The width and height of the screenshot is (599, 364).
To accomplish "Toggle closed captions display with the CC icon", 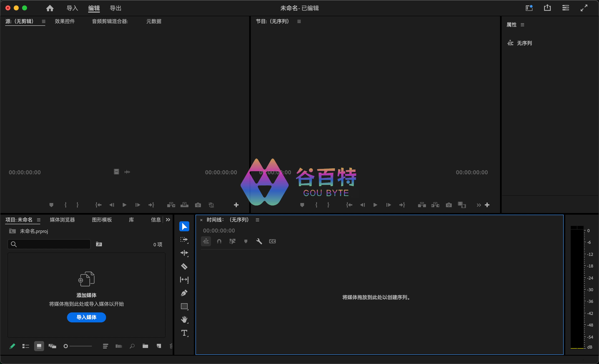I will [272, 241].
